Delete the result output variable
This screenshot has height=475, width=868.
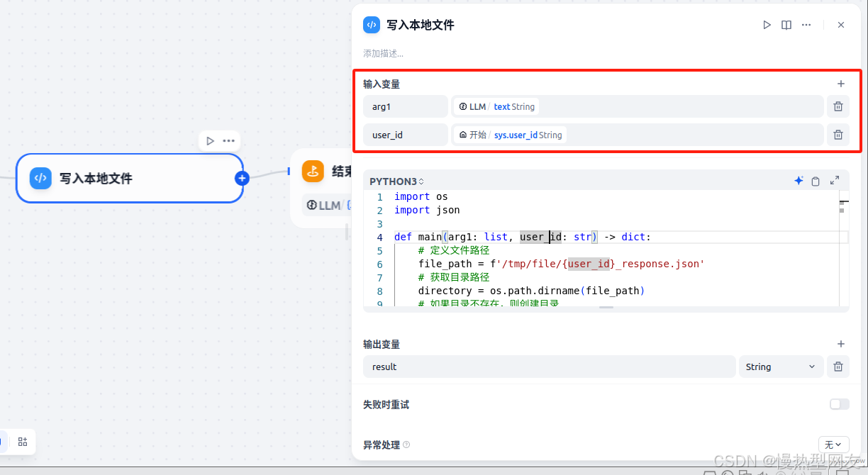[838, 367]
